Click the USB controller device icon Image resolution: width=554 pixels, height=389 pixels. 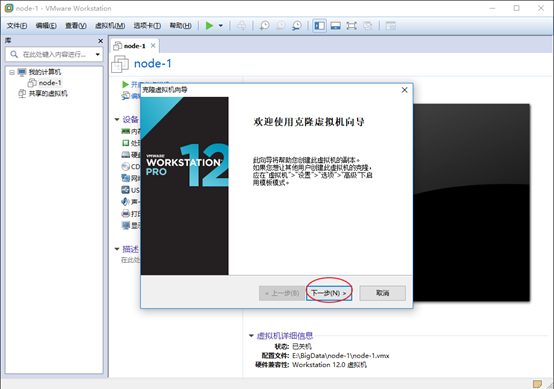pos(125,190)
